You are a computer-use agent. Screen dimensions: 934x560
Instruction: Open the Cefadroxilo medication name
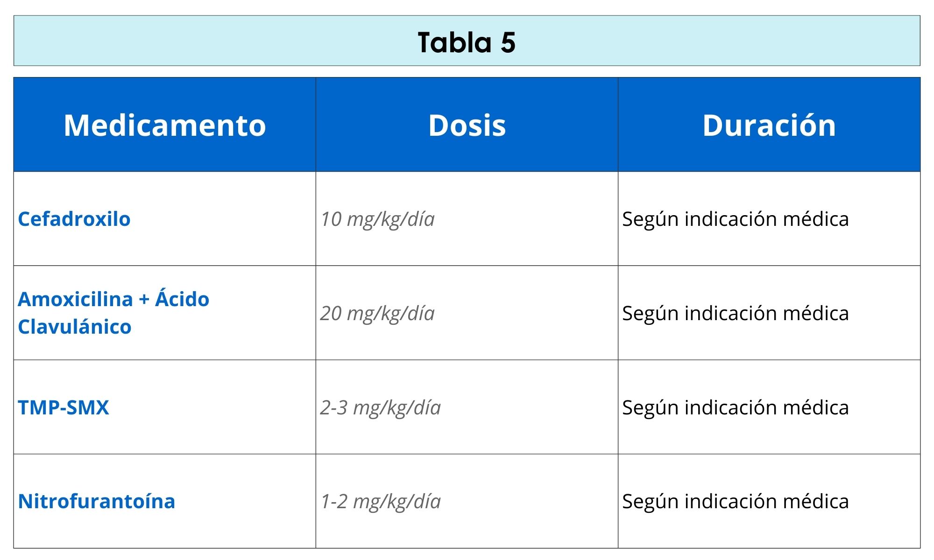click(74, 219)
